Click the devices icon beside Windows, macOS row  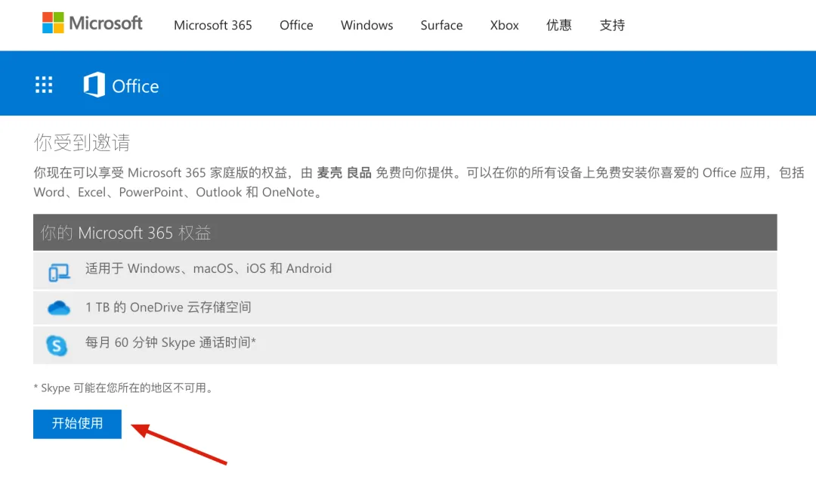59,272
